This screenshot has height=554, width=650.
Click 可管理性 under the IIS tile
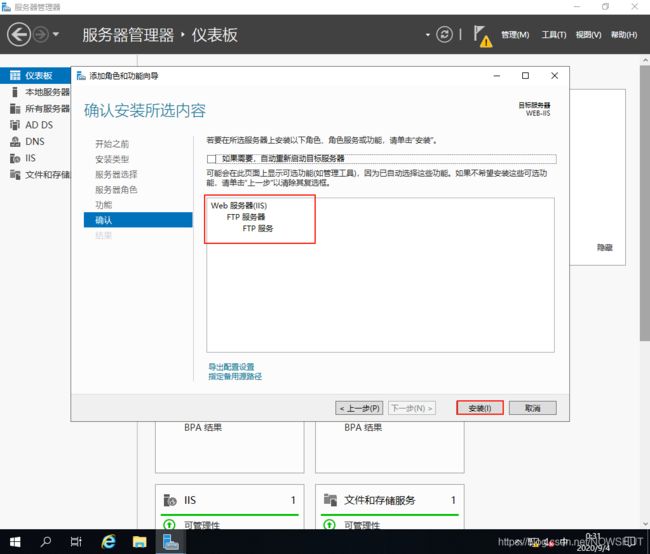(202, 525)
